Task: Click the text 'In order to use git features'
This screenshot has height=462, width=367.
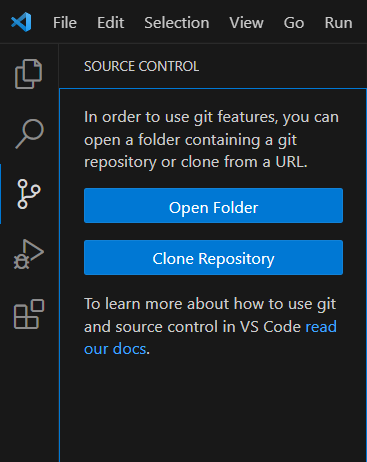Action: click(181, 117)
